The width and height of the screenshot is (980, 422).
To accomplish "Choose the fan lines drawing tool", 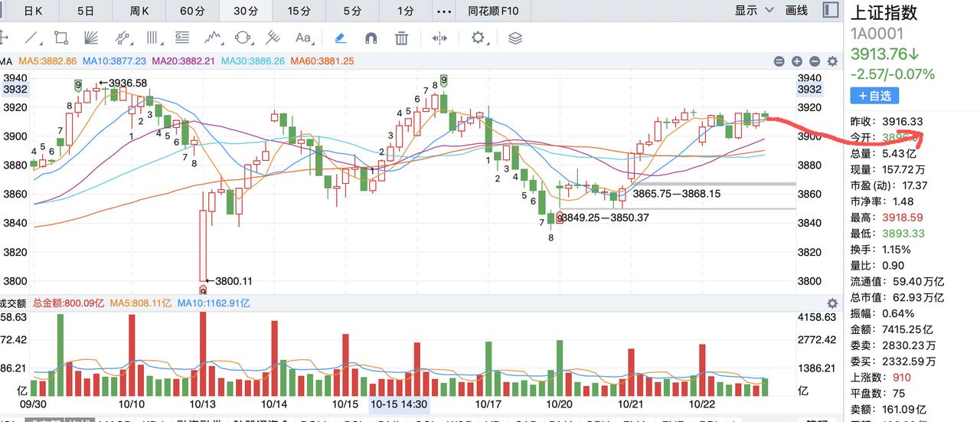I will click(x=91, y=38).
